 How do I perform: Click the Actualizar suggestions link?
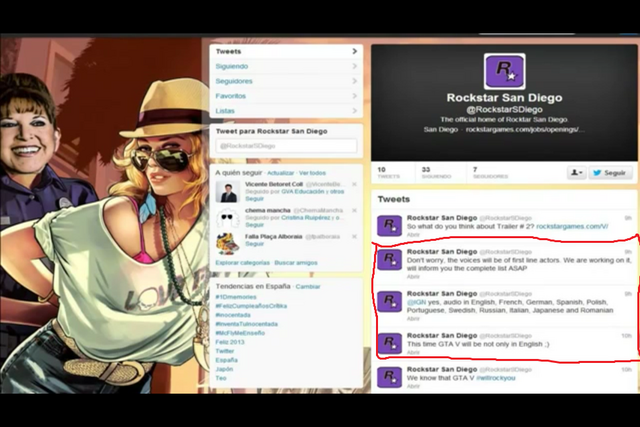pyautogui.click(x=280, y=173)
